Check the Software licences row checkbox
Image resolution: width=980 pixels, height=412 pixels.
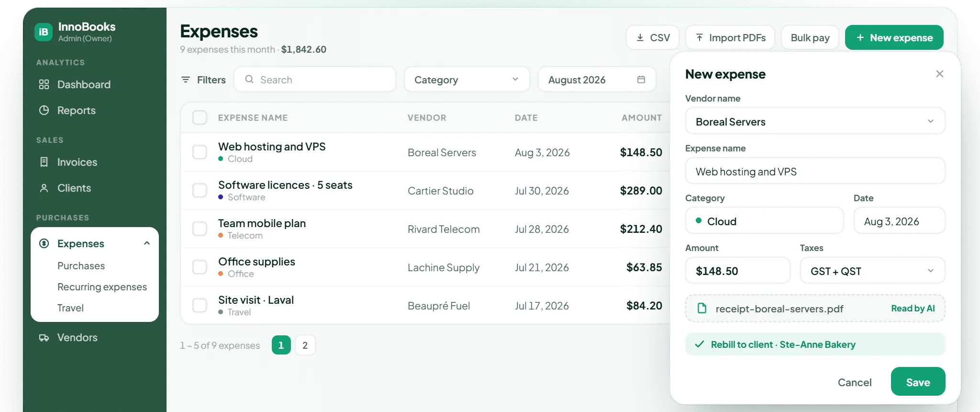pos(200,190)
